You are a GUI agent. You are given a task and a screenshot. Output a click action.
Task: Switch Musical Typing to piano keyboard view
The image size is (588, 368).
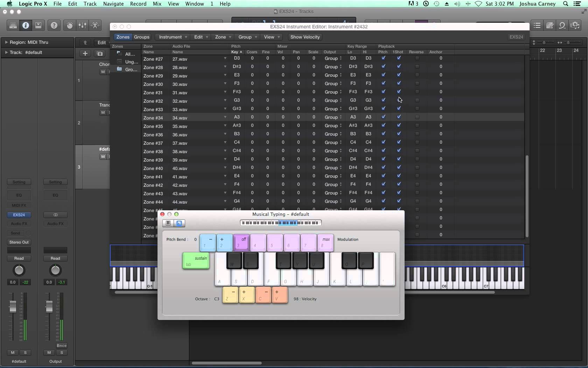[x=168, y=223]
